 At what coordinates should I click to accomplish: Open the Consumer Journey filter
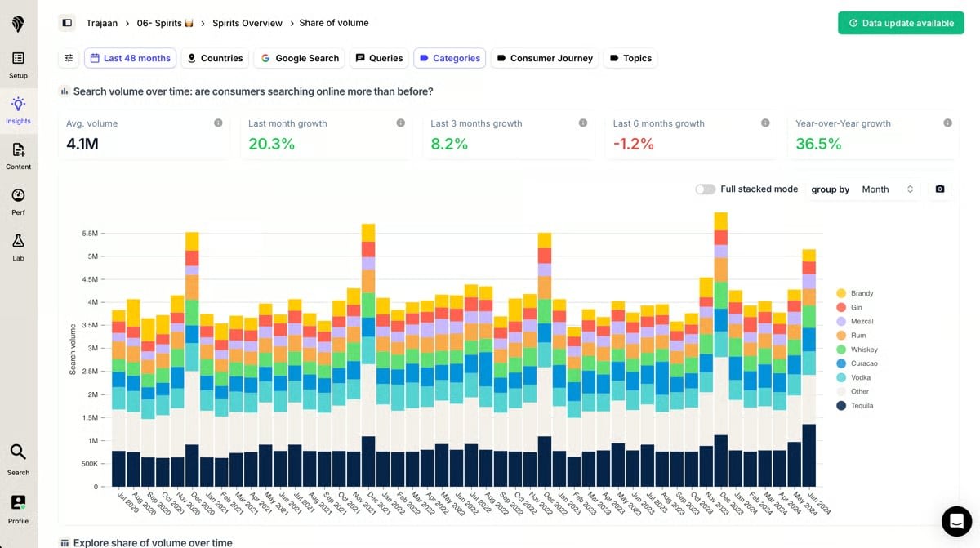click(x=544, y=58)
